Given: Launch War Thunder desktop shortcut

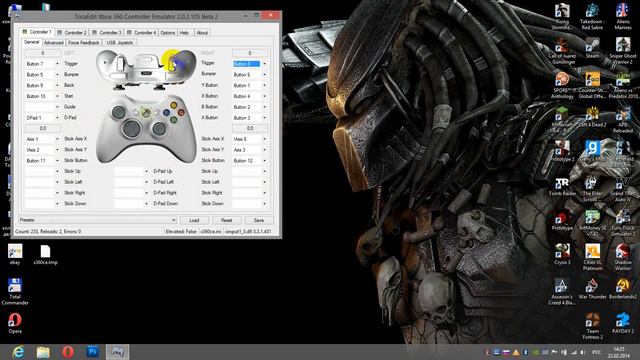Looking at the screenshot, I should click(x=592, y=289).
